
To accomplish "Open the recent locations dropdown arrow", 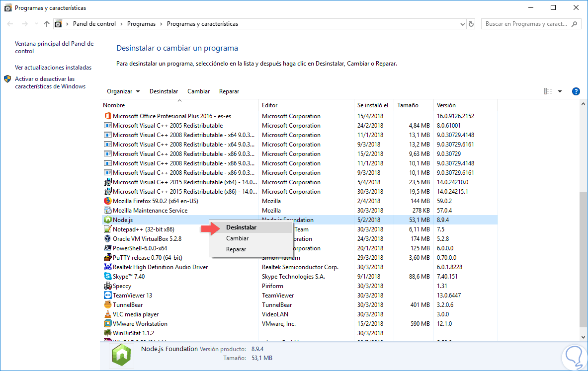I will (36, 24).
